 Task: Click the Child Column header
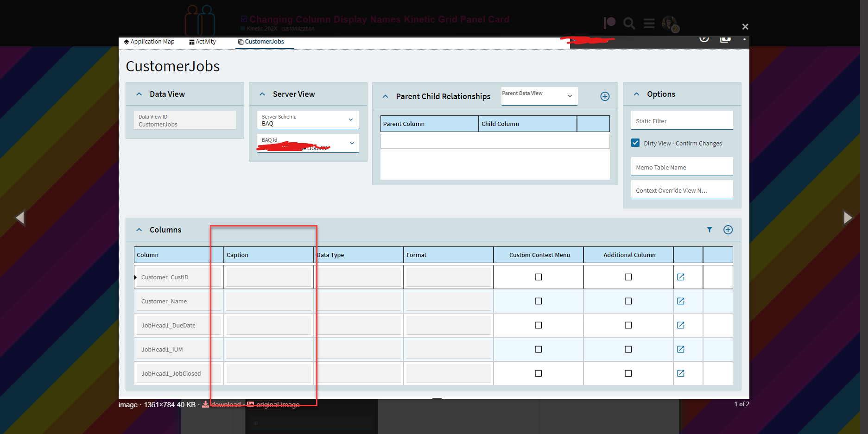point(528,124)
